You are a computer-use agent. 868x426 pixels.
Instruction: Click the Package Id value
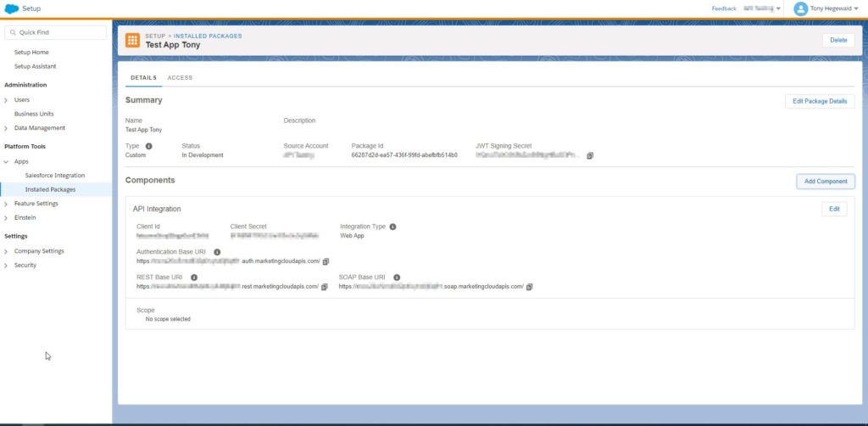tap(404, 155)
